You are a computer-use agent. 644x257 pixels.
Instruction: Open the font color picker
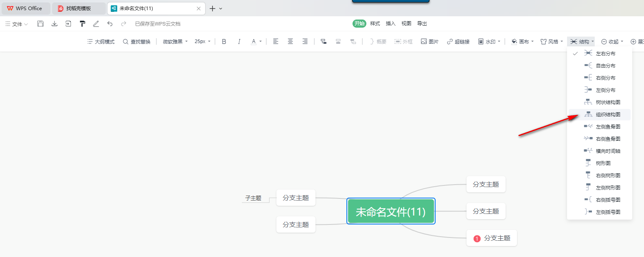tap(256, 41)
